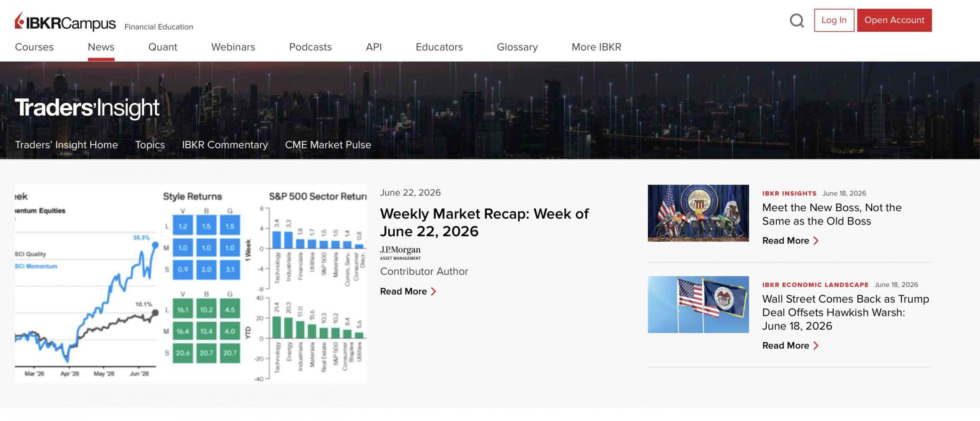Open Meet the New Boss article headline
The height and width of the screenshot is (421, 980).
coord(832,215)
